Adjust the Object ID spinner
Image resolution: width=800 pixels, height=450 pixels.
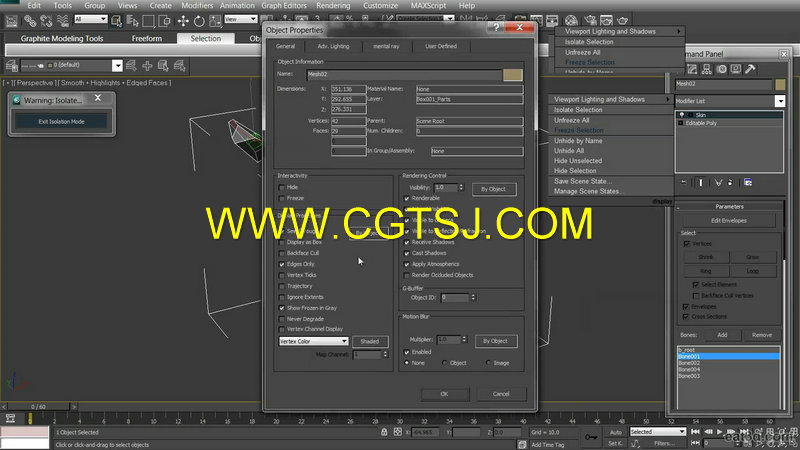coord(473,297)
